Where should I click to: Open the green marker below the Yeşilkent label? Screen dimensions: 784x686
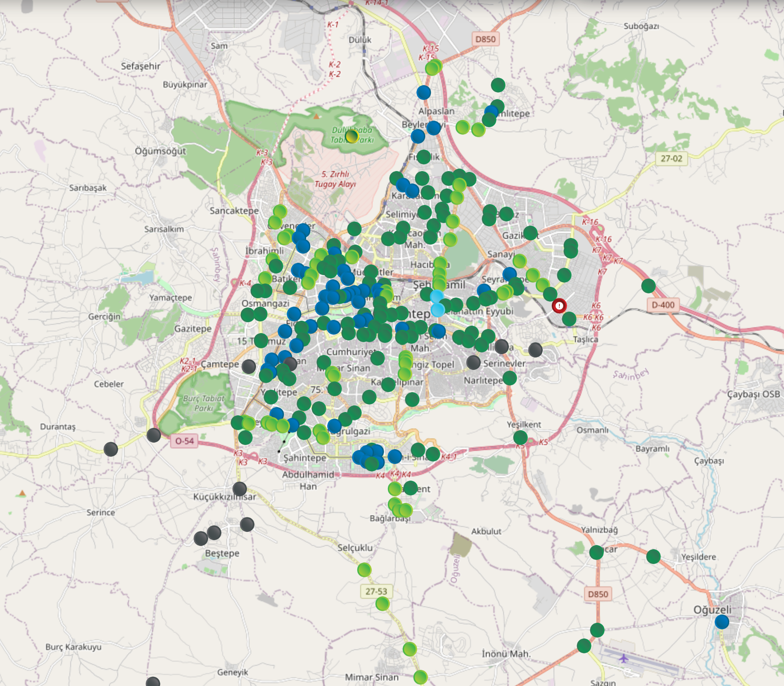(520, 437)
